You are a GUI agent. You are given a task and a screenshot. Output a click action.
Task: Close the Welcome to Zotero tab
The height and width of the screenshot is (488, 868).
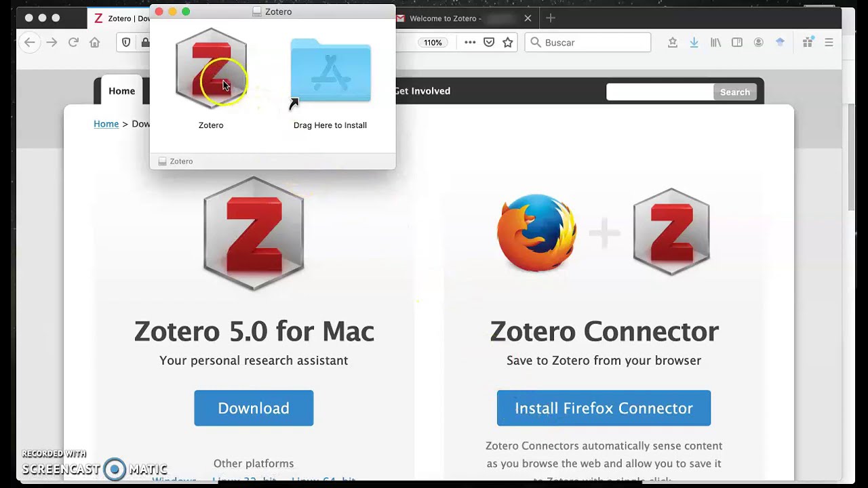click(x=528, y=18)
